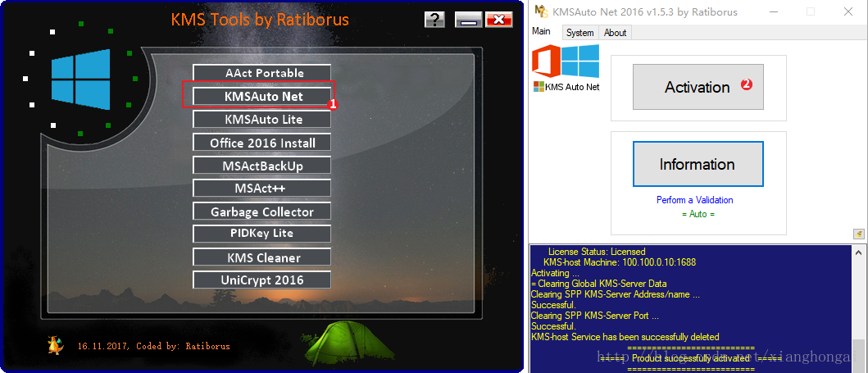Close KMS Tools with the red X
This screenshot has height=373, width=868.
499,20
